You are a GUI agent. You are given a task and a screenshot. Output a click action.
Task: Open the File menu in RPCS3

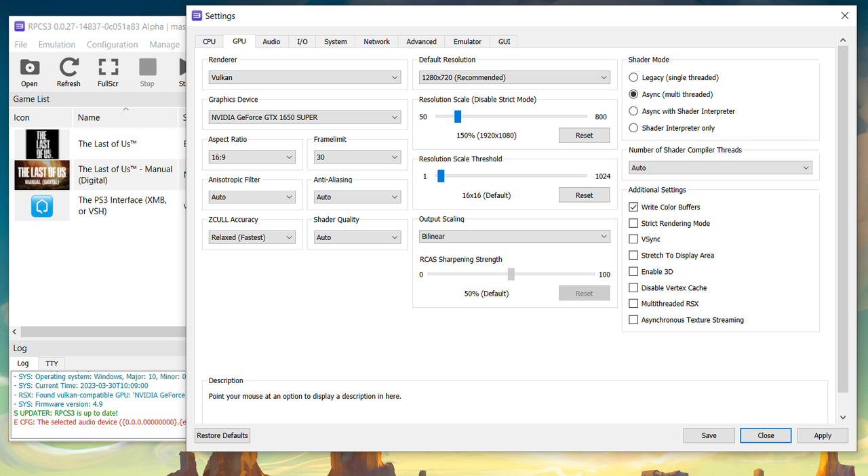21,45
